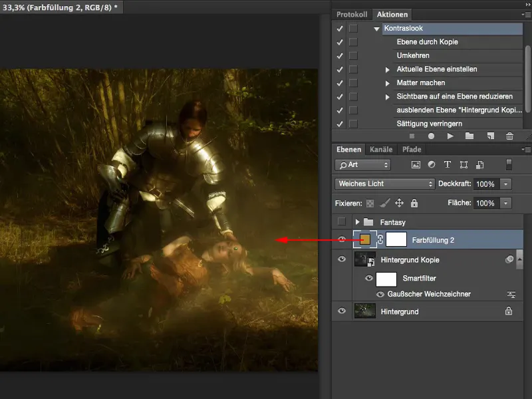Click Hintergrund layer lock icon
The height and width of the screenshot is (399, 532).
point(509,311)
